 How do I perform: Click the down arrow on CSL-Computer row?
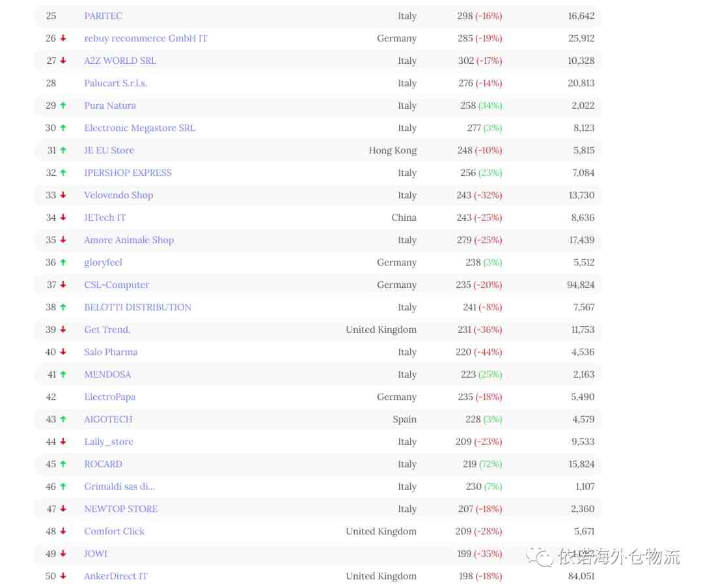63,285
